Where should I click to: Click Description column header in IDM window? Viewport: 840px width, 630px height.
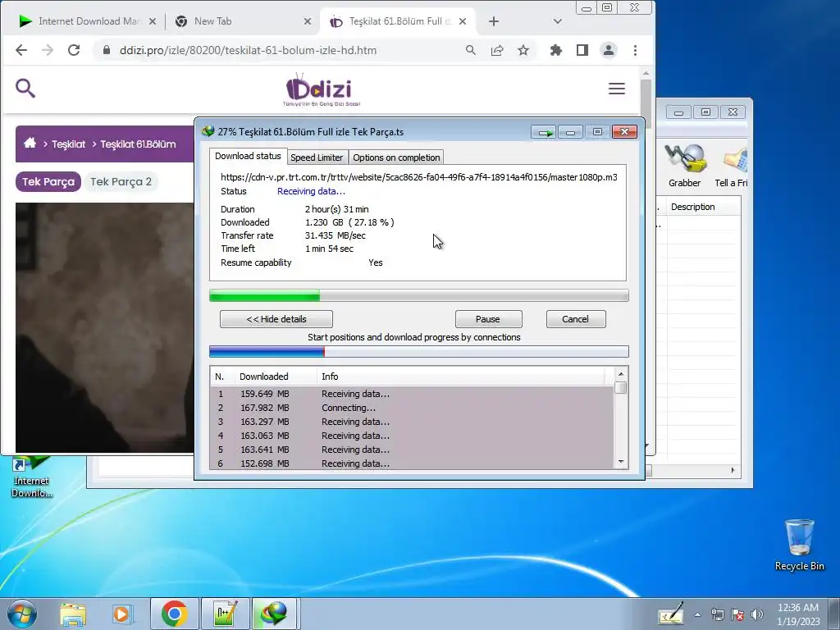tap(703, 207)
